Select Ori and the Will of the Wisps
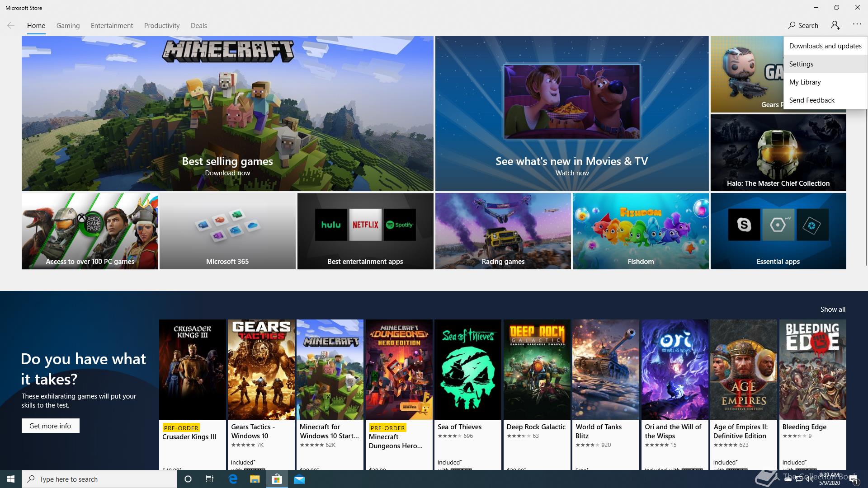This screenshot has width=868, height=488. click(x=675, y=394)
